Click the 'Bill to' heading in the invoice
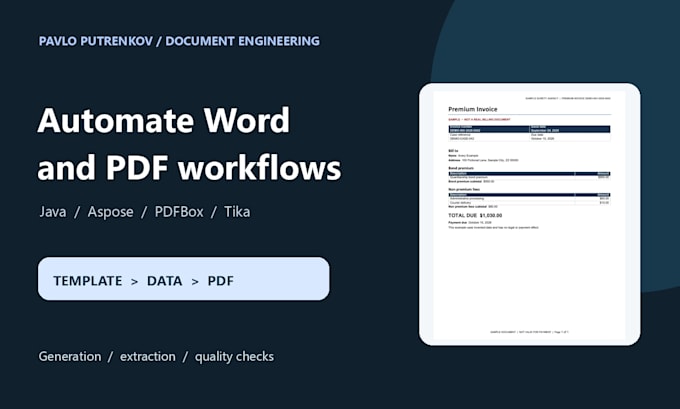Screen dimensions: 680x409 (x=453, y=151)
